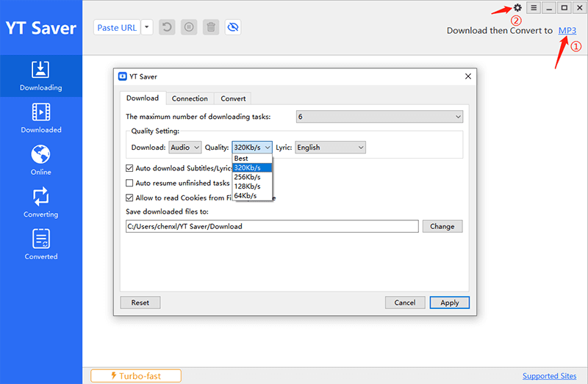Open the hamburger menu icon
588x384 pixels.
point(534,7)
